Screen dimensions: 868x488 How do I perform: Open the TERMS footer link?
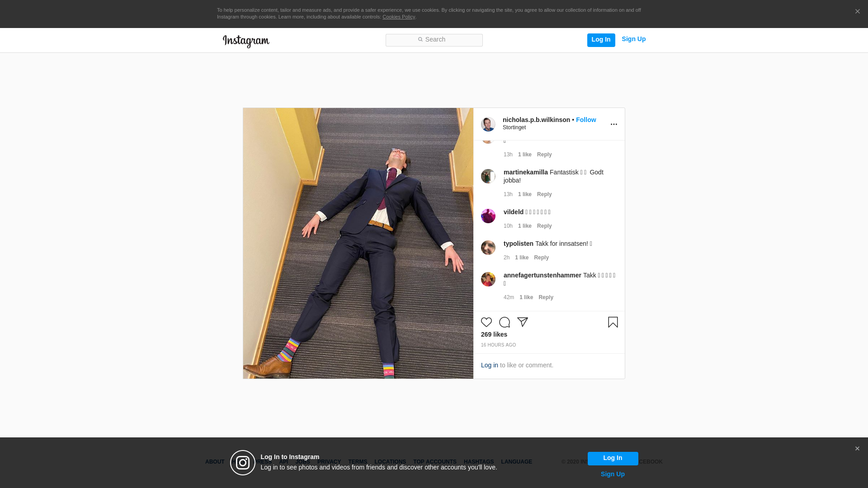(x=358, y=462)
